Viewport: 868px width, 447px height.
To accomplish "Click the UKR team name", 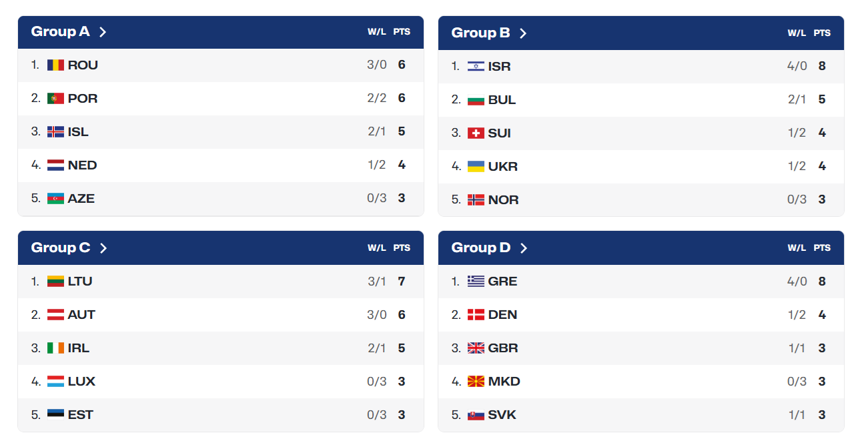I will (x=503, y=167).
